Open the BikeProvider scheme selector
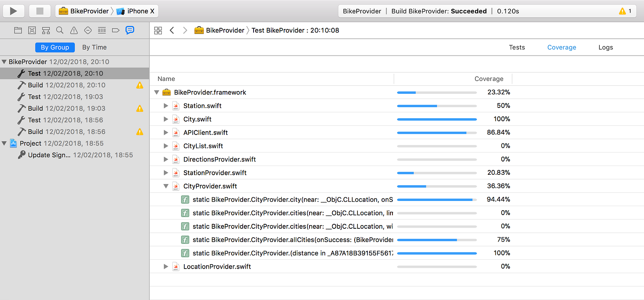This screenshot has height=300, width=644. point(84,11)
